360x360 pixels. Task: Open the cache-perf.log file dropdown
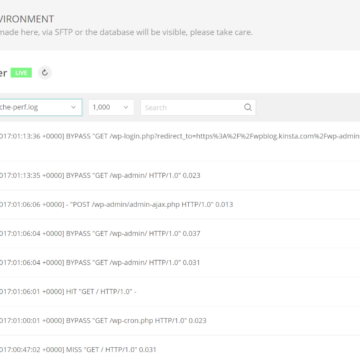[x=41, y=107]
